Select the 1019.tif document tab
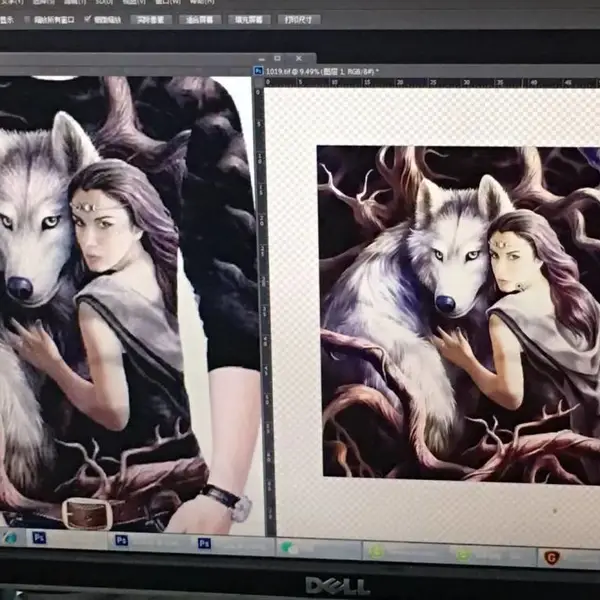The image size is (600, 600). pyautogui.click(x=322, y=72)
